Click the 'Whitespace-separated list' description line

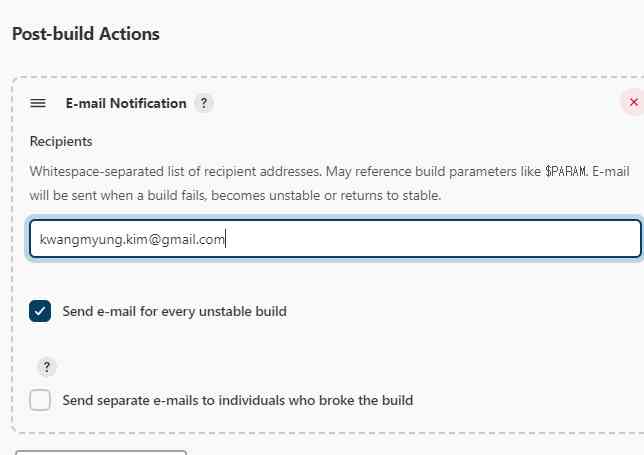pos(200,171)
